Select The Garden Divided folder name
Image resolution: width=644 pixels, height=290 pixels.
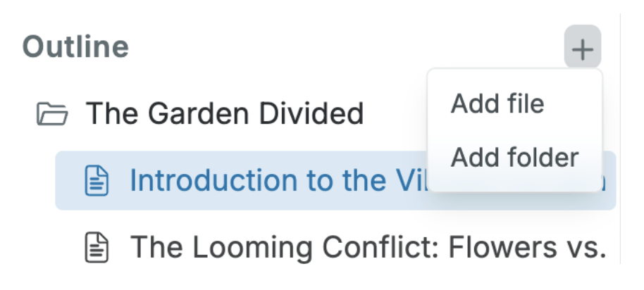pyautogui.click(x=224, y=113)
